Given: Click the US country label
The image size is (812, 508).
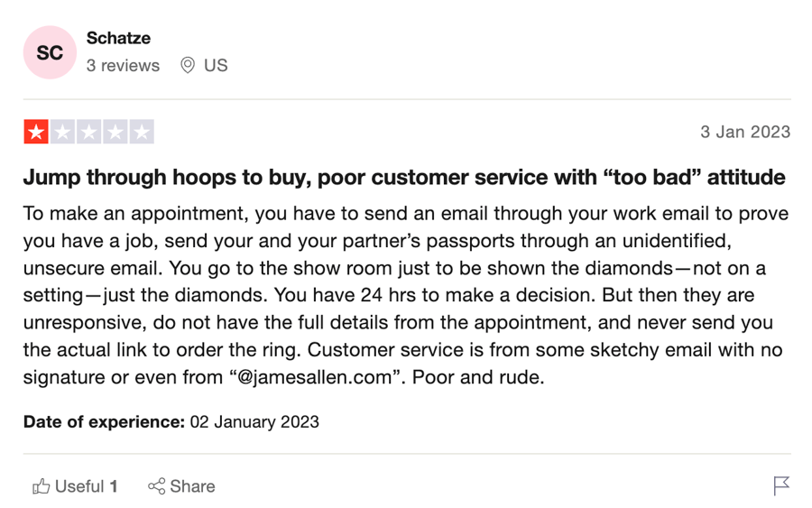Looking at the screenshot, I should [x=216, y=65].
